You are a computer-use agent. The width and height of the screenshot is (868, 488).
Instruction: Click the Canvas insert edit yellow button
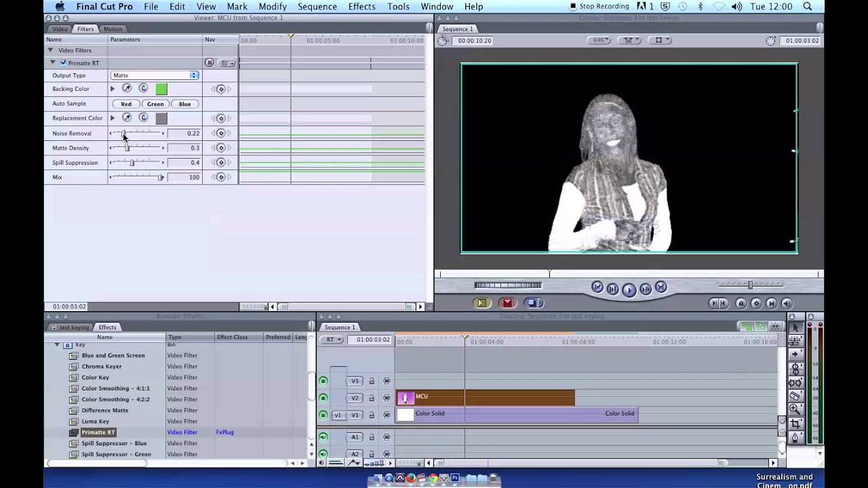click(481, 303)
